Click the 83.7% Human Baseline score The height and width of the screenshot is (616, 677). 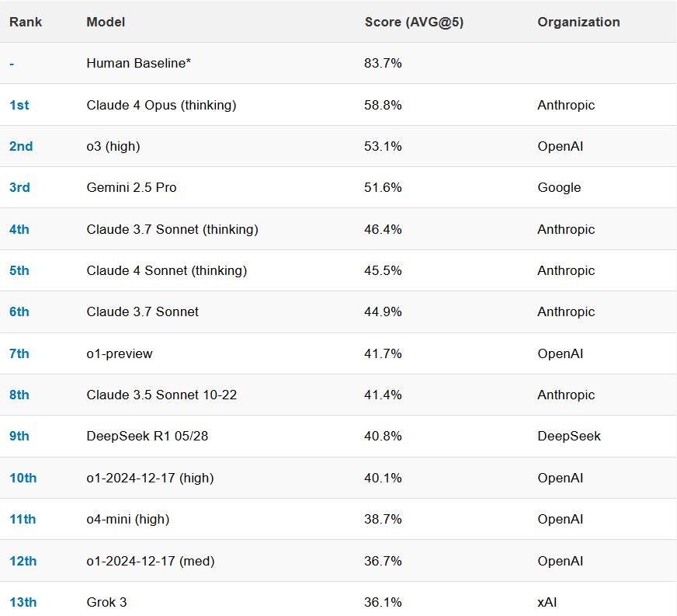pyautogui.click(x=383, y=63)
